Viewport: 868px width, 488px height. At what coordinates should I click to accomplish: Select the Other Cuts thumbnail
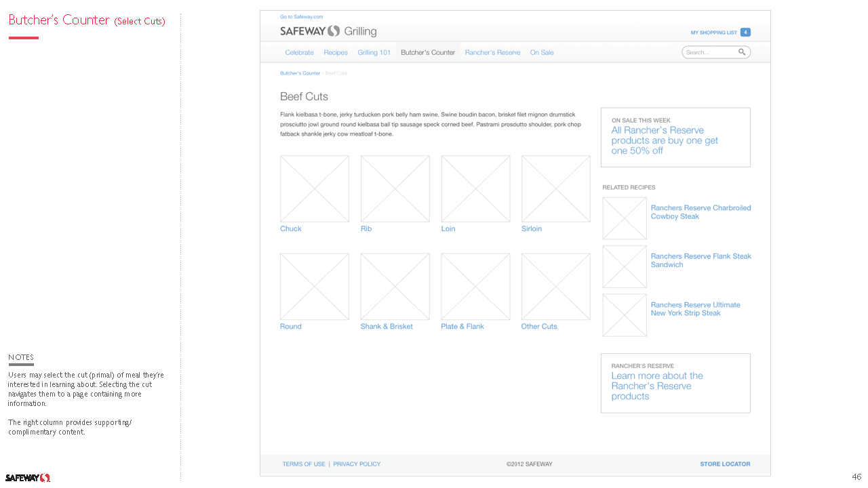click(556, 287)
